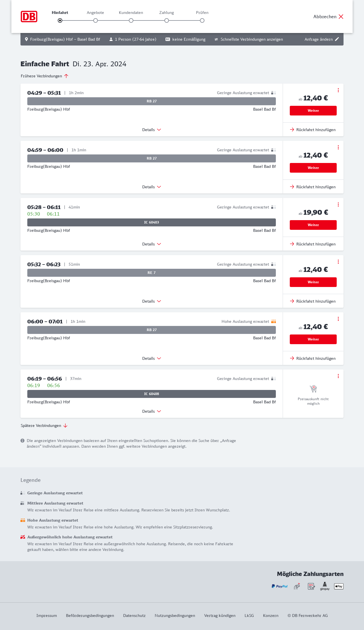
Task: Click the giropay payment icon
Action: point(325,586)
